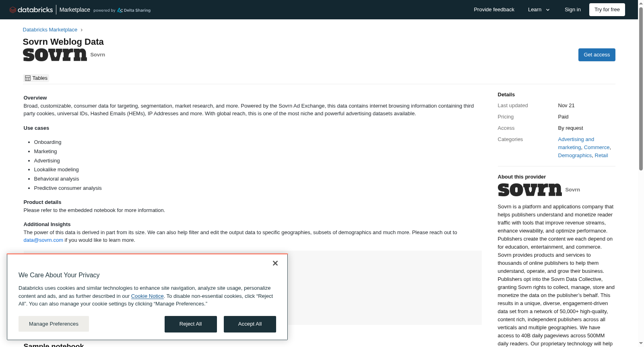Click the Try for free button
Image resolution: width=644 pixels, height=347 pixels.
pyautogui.click(x=607, y=10)
